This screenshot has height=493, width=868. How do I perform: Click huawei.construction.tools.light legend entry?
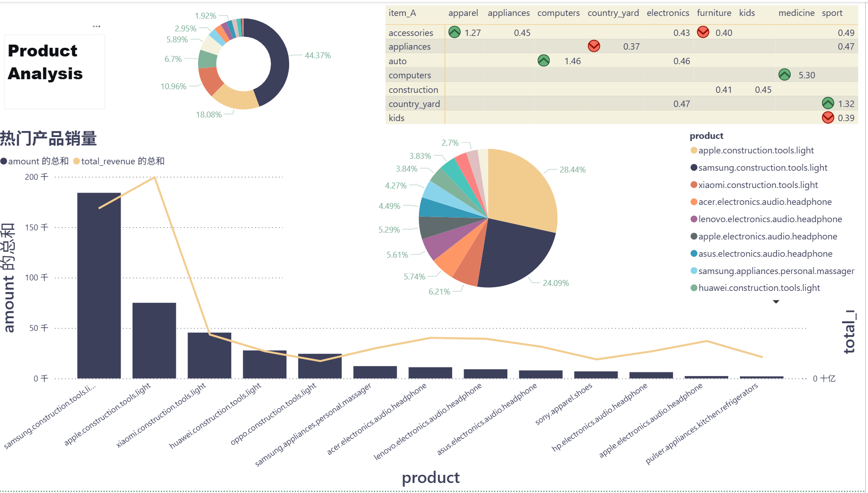755,288
